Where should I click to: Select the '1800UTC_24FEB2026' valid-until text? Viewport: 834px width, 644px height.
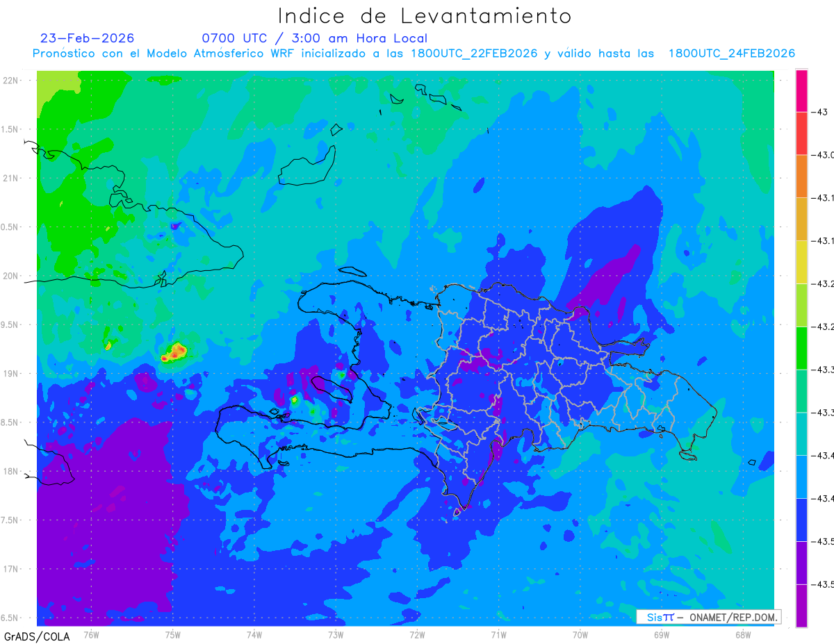tap(732, 53)
